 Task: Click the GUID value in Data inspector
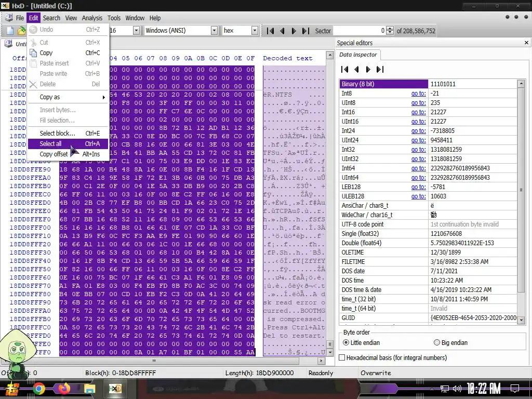[x=473, y=318]
